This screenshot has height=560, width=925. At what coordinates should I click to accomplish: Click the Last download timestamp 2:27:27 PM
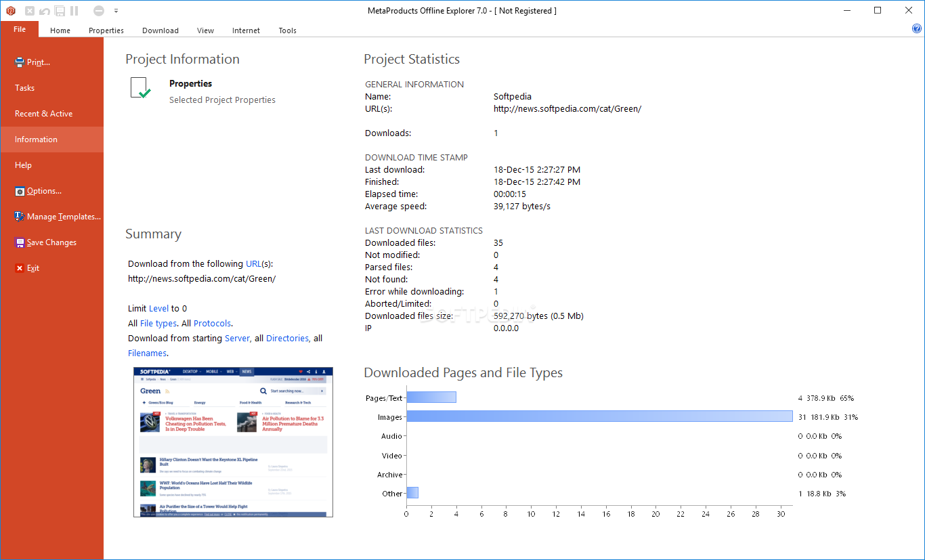pyautogui.click(x=537, y=170)
